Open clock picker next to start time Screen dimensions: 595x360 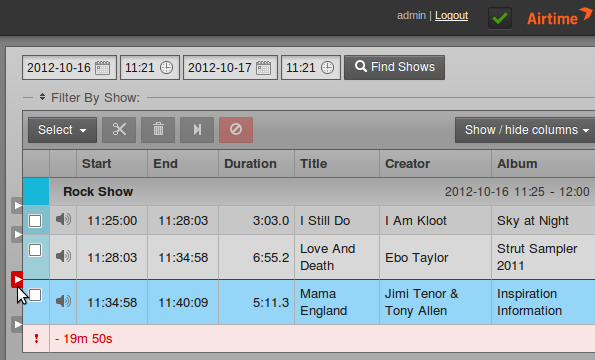click(166, 68)
